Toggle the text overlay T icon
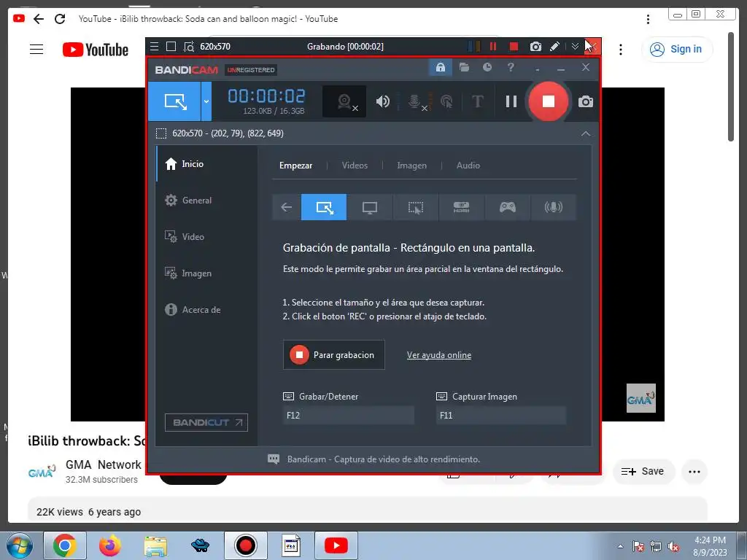Viewport: 747px width, 560px height. (477, 101)
